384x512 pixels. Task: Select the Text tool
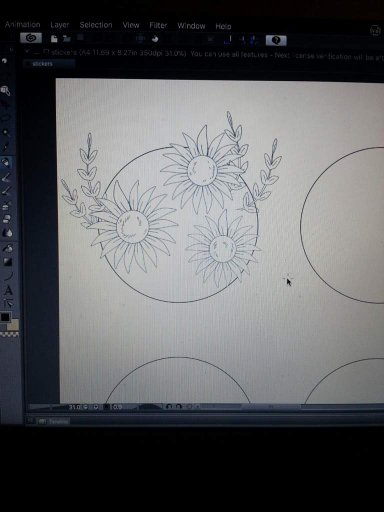pos(9,290)
